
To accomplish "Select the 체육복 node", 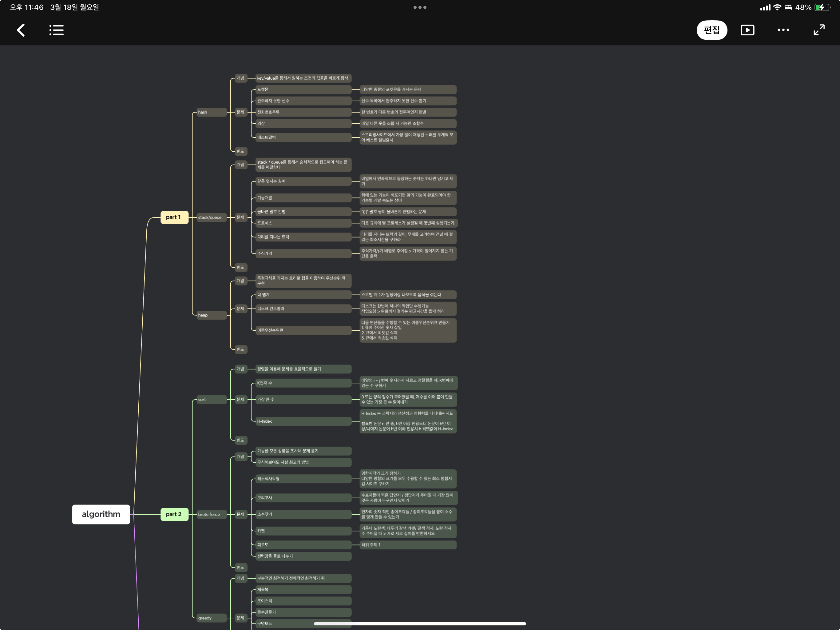I will tap(303, 589).
